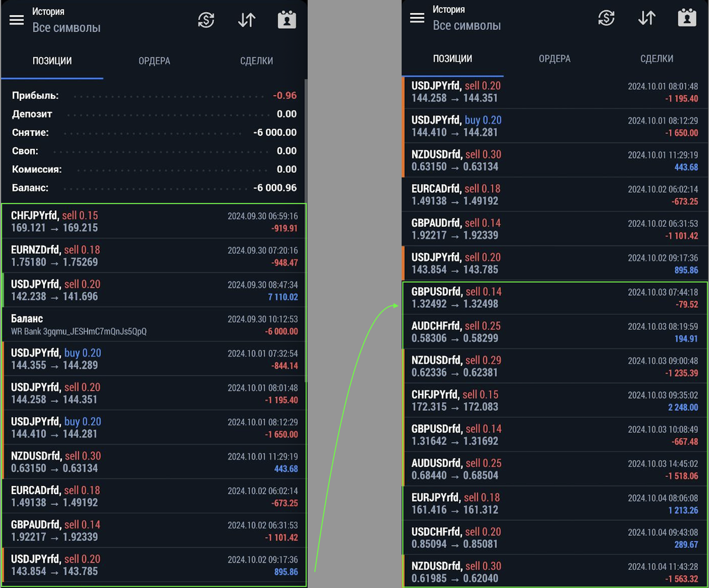This screenshot has width=709, height=588.
Task: Tap 'Все символы' filter in left screen
Action: click(x=66, y=27)
